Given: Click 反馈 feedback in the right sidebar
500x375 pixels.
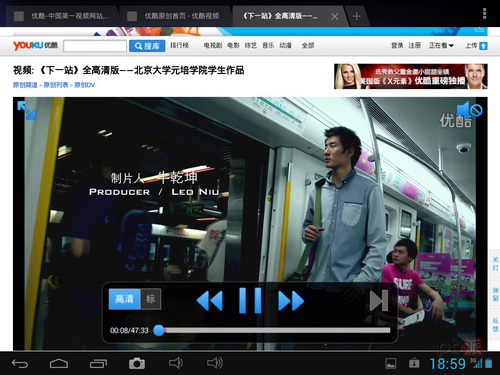Looking at the screenshot, I should pyautogui.click(x=495, y=324).
